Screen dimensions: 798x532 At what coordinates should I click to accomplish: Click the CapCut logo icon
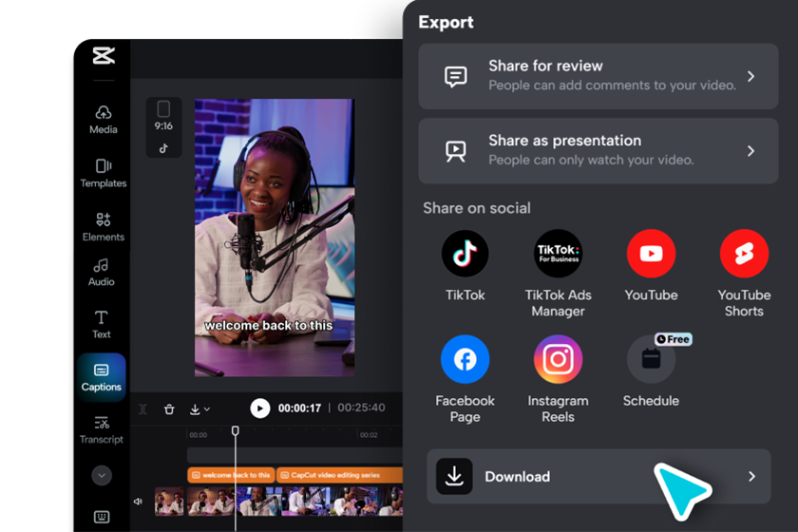pyautogui.click(x=104, y=55)
